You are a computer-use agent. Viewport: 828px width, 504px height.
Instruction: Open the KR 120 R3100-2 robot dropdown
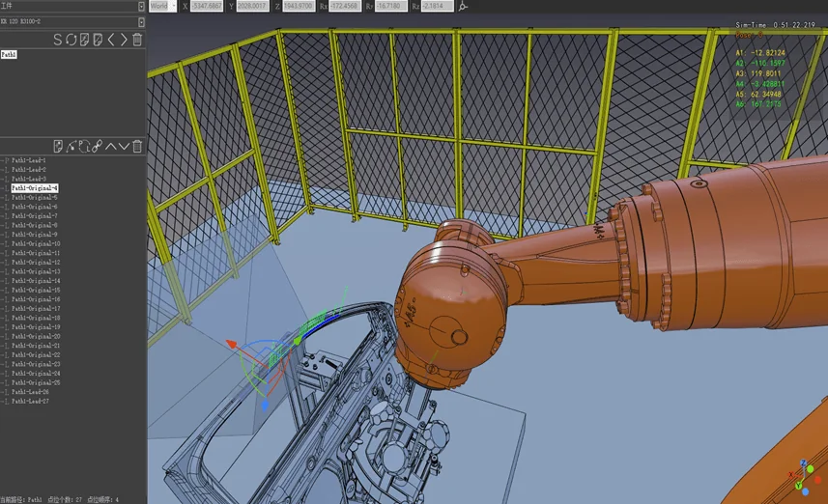[72, 21]
